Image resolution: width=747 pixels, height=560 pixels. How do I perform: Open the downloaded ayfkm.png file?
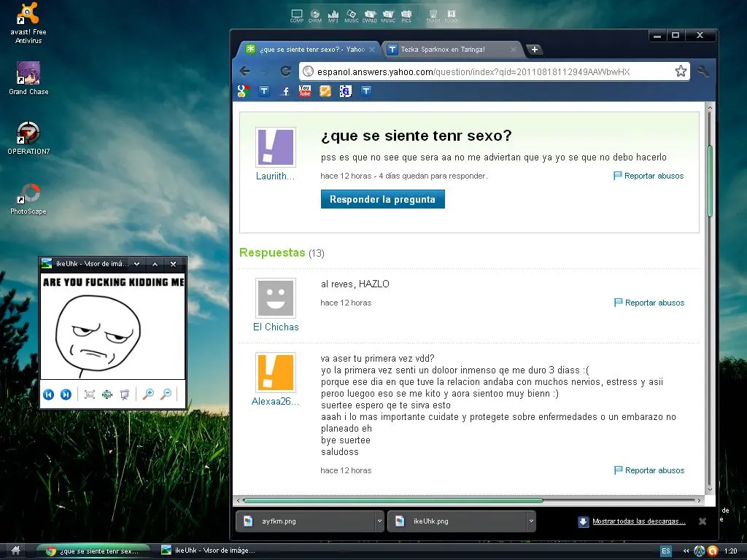pyautogui.click(x=306, y=521)
